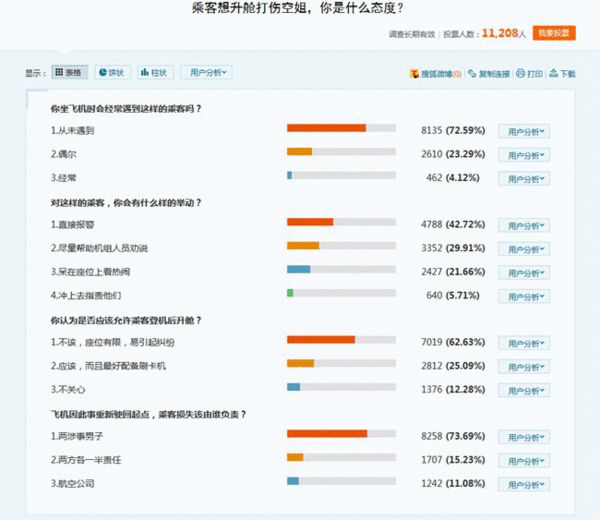Switch to the 表格 table view
Viewport: 600px width, 520px height.
(x=70, y=72)
